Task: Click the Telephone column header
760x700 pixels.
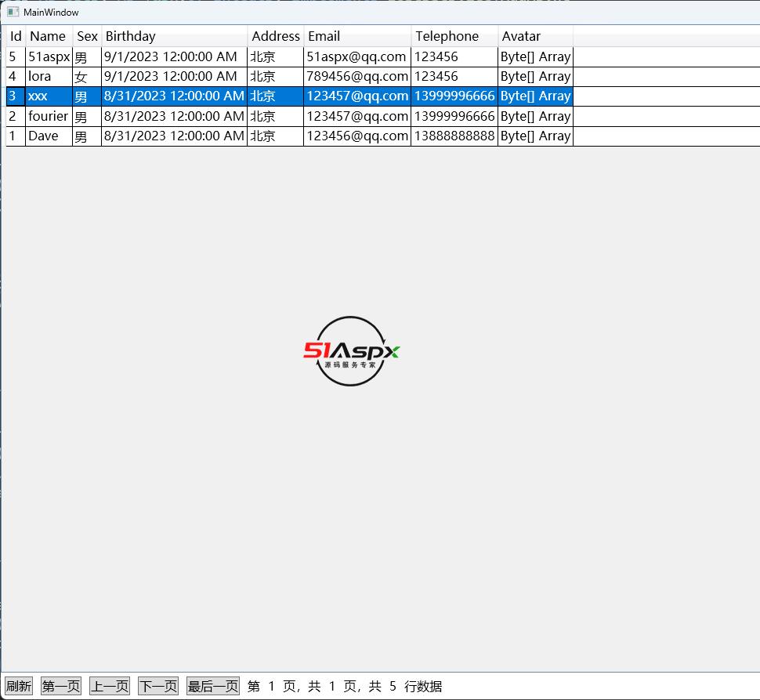Action: [454, 36]
